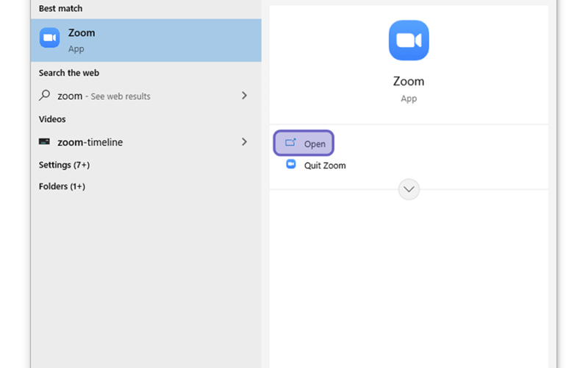This screenshot has width=588, height=368.
Task: Expand more actions with the round chevron
Action: 409,189
